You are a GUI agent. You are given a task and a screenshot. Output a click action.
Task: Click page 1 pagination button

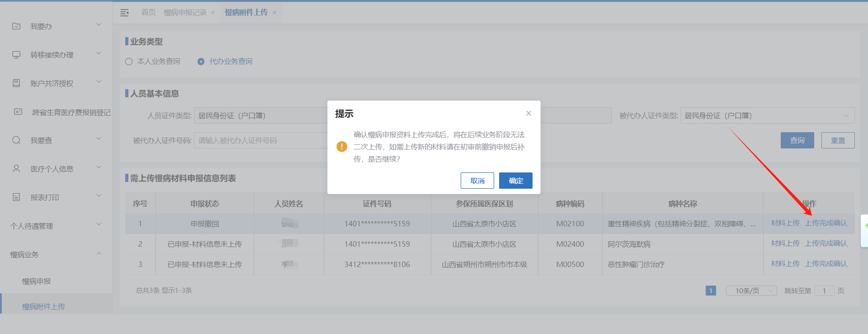pyautogui.click(x=711, y=291)
